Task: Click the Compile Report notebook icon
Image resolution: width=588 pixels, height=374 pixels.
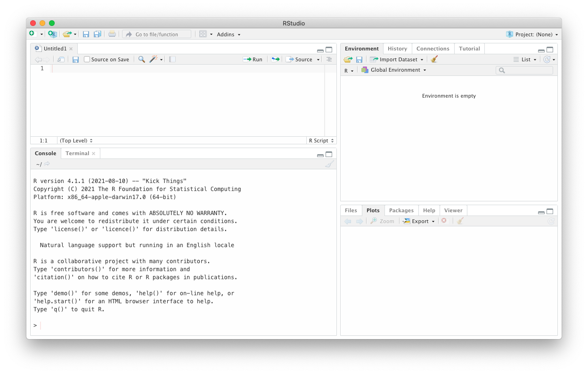Action: pos(172,59)
